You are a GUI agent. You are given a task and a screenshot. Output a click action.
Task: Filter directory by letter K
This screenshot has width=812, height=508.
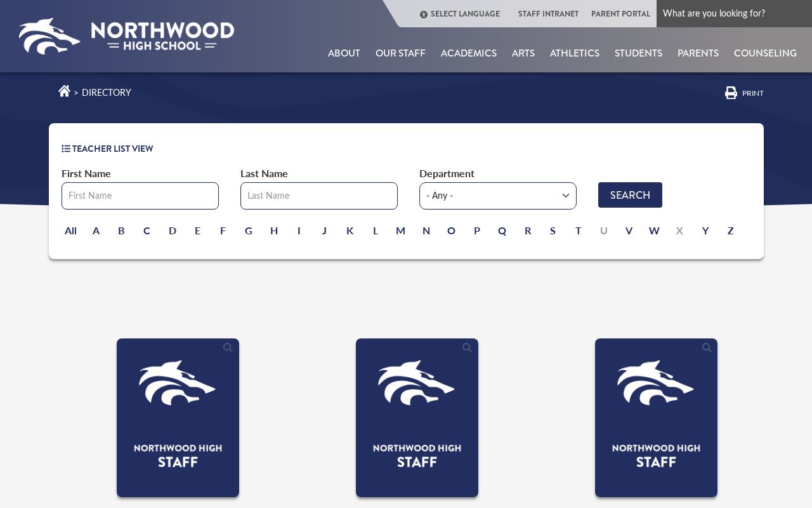pos(350,231)
